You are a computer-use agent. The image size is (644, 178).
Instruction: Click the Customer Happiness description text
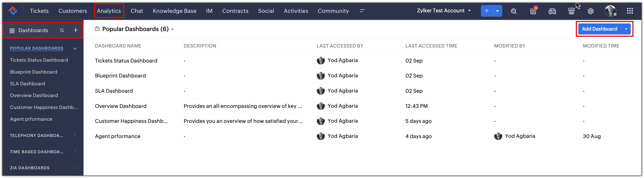(243, 121)
